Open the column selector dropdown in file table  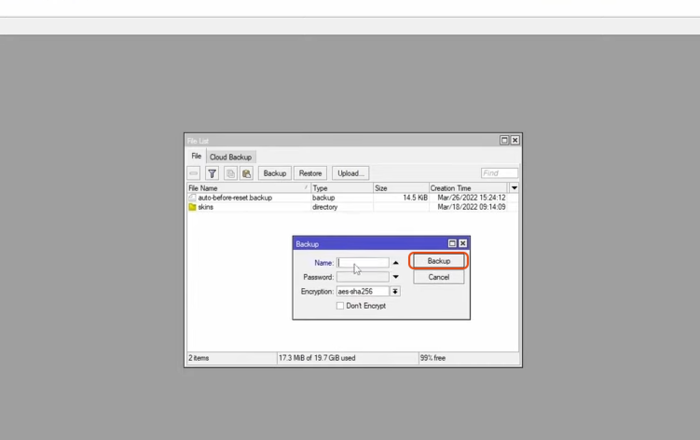tap(514, 188)
